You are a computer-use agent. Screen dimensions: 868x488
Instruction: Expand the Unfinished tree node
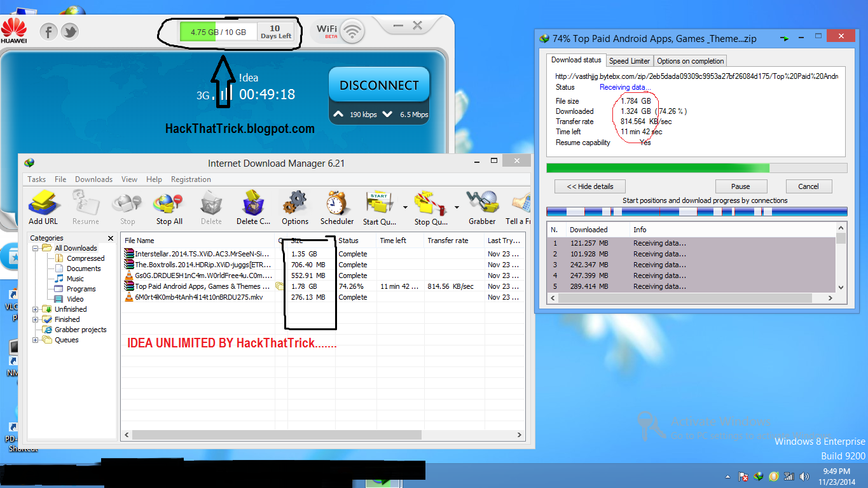tap(36, 309)
